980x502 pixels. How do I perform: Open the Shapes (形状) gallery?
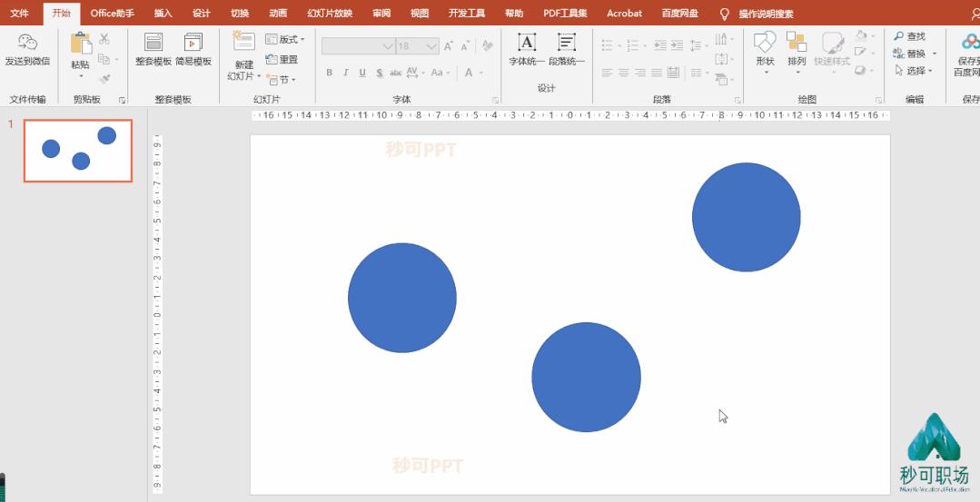[765, 43]
